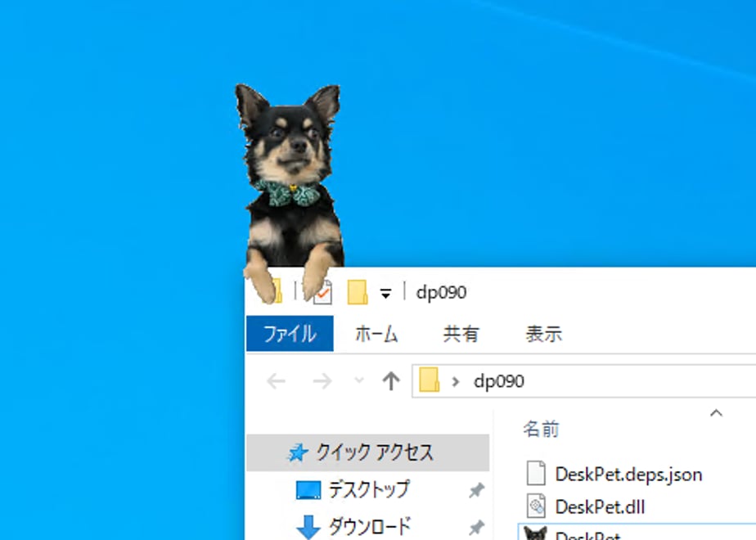Open the ファイル menu tab
Viewport: 756px width, 540px height.
click(x=290, y=334)
